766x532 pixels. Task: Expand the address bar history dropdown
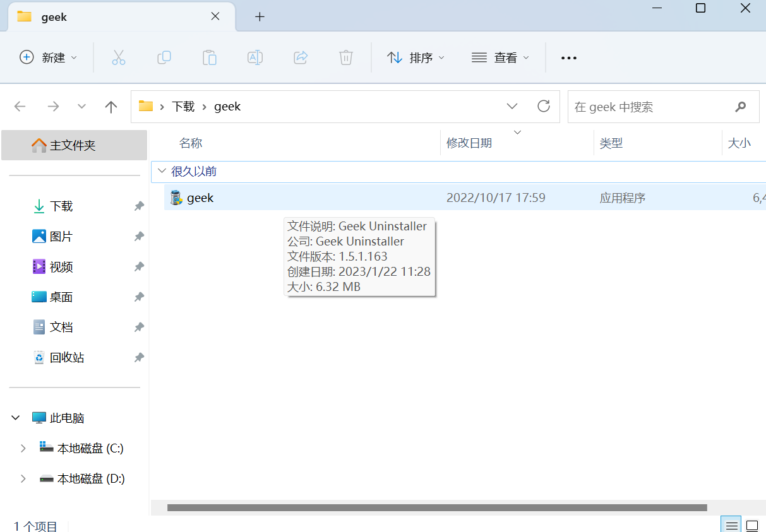pyautogui.click(x=512, y=106)
